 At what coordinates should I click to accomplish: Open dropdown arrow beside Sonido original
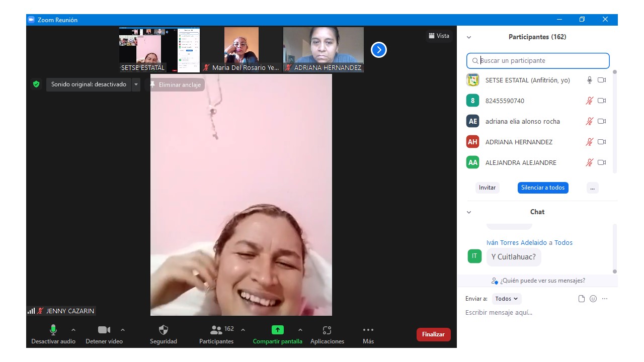coord(136,84)
